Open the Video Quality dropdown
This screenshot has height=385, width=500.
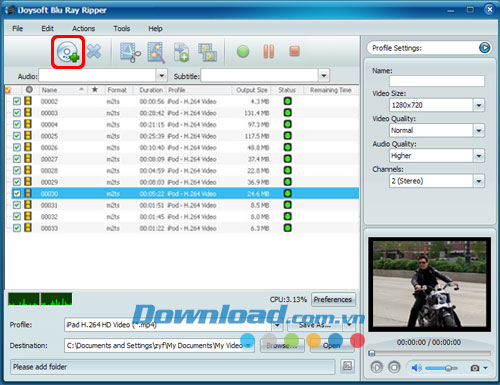click(479, 130)
